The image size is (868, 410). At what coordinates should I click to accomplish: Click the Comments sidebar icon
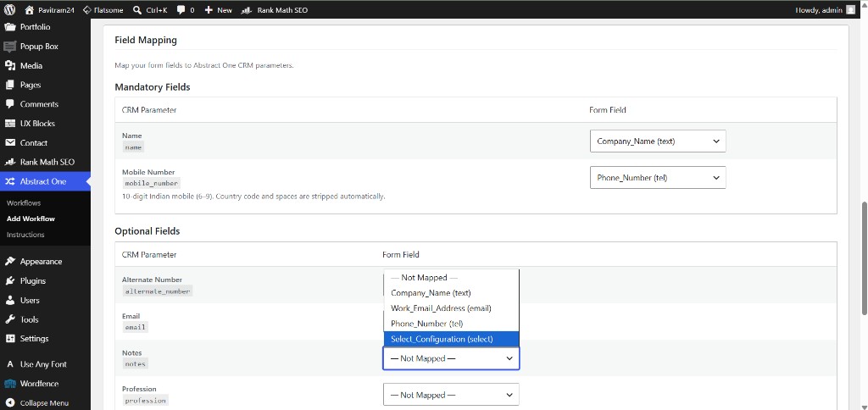[10, 104]
